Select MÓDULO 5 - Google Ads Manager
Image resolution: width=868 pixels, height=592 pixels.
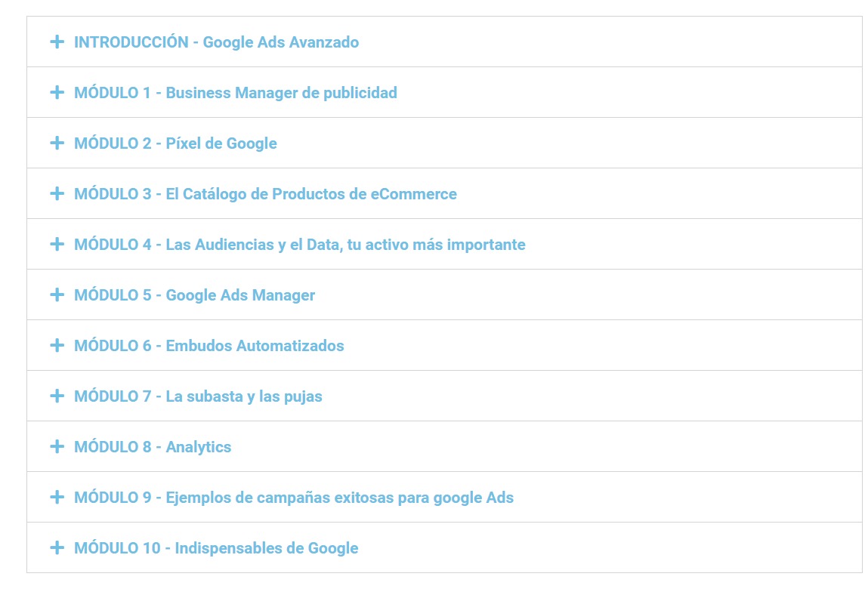point(193,294)
